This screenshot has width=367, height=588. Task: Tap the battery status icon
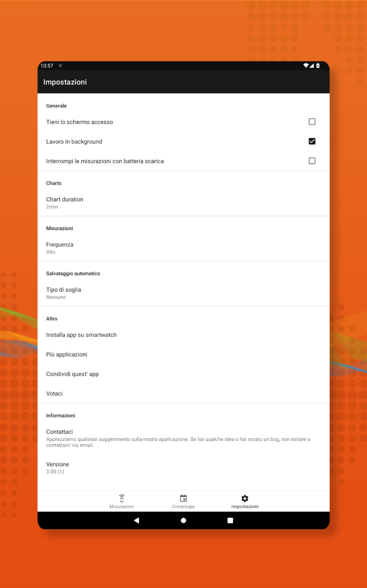coord(318,65)
